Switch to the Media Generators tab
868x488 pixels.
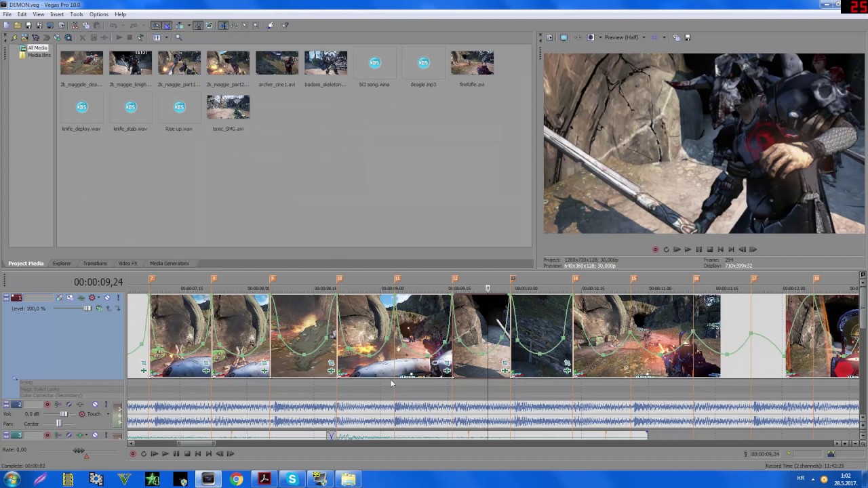click(x=169, y=264)
